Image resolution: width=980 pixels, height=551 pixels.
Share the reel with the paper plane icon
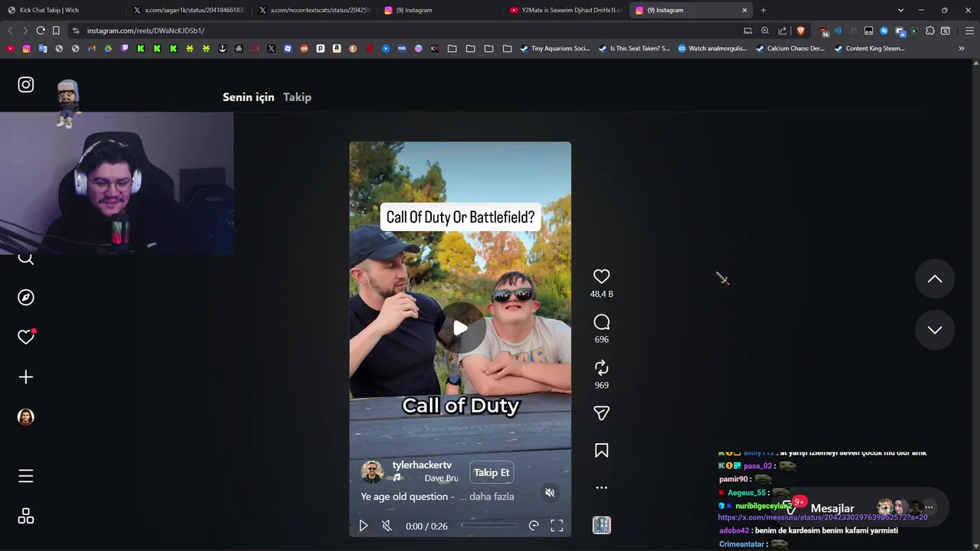(x=602, y=413)
